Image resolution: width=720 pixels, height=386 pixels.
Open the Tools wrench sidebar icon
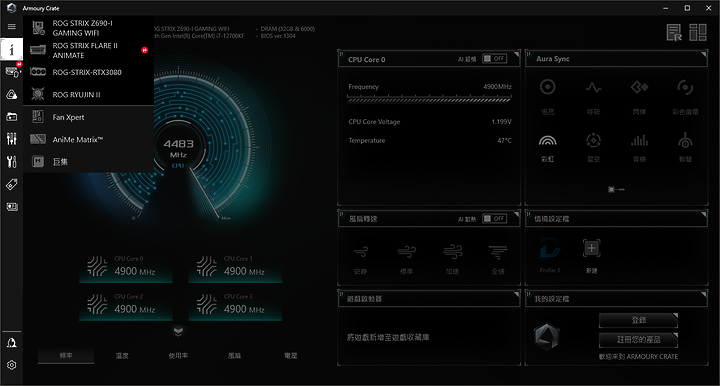tap(11, 162)
